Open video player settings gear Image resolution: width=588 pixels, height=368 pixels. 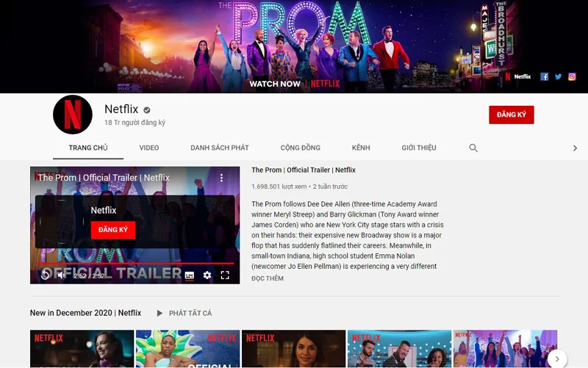click(207, 275)
